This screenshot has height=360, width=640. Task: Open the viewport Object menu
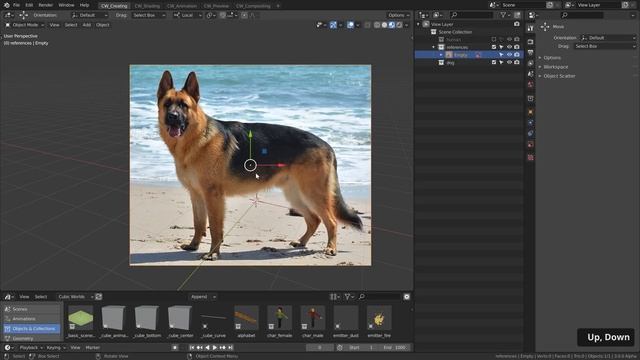coord(102,25)
